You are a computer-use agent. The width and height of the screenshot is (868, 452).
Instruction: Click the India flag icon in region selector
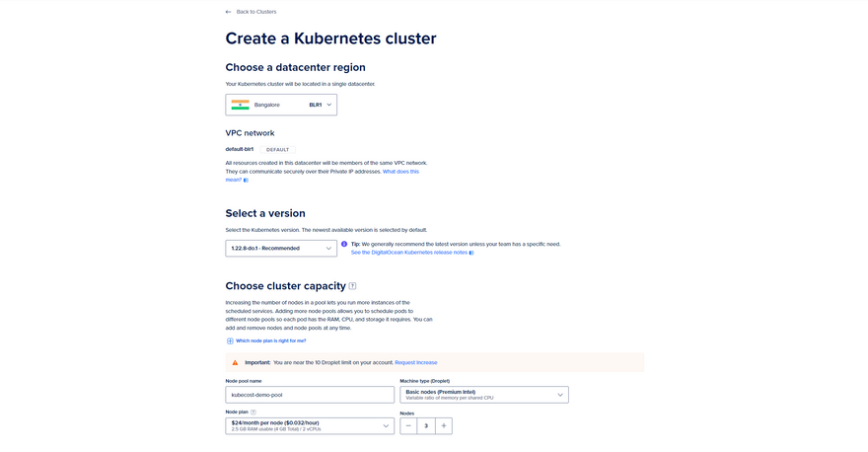coord(240,105)
